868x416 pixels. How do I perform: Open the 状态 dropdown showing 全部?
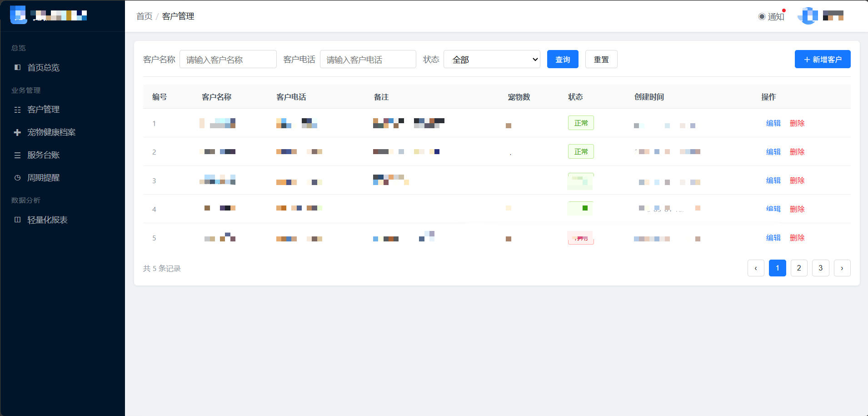[492, 59]
